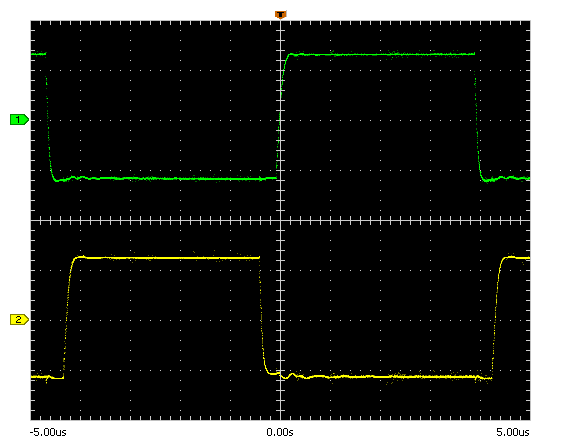The height and width of the screenshot is (441, 561).
Task: Click the 5.00us time axis label
Action: (x=513, y=432)
